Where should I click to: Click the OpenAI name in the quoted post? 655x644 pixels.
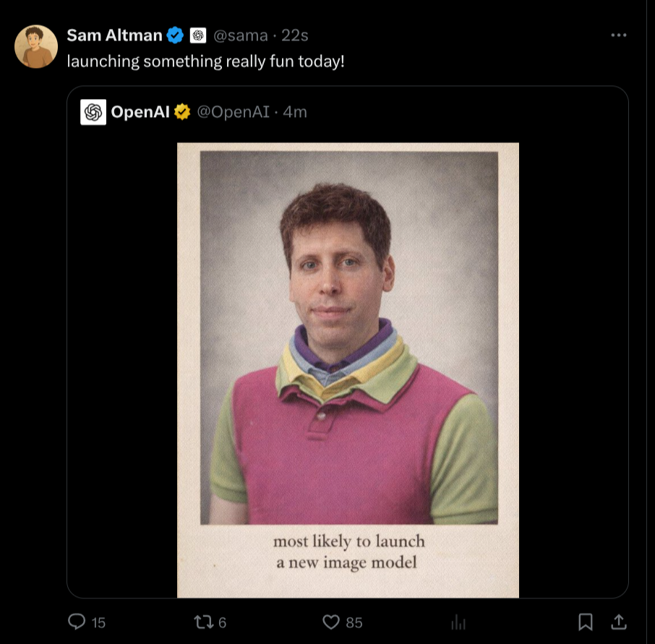point(140,112)
